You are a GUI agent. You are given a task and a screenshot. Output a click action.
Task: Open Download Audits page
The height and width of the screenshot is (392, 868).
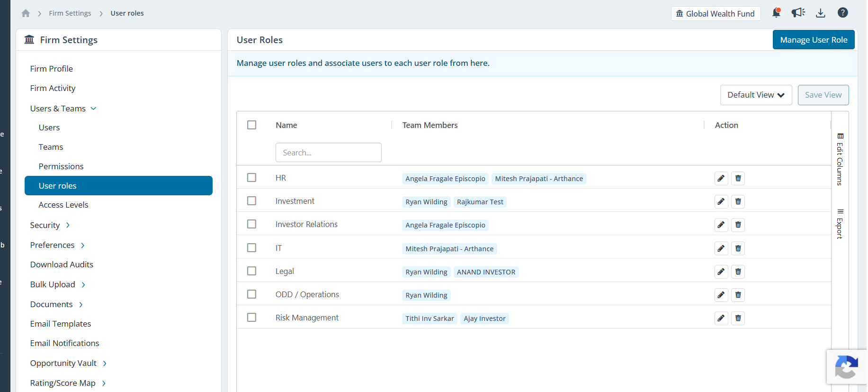[x=62, y=264]
